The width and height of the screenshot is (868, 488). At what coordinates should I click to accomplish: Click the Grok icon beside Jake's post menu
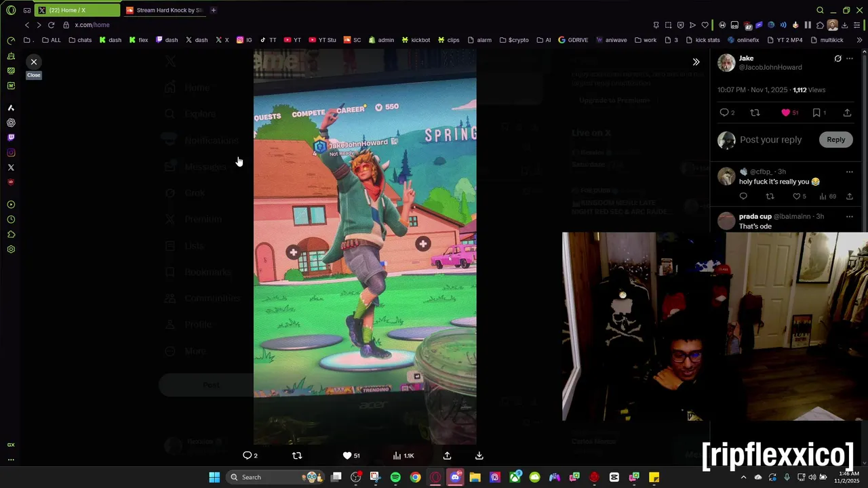point(837,58)
